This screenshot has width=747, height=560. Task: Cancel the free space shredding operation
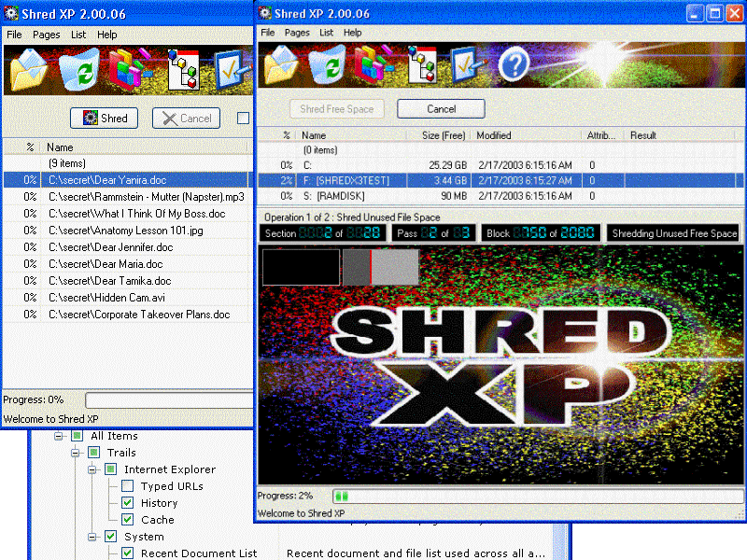(x=441, y=109)
